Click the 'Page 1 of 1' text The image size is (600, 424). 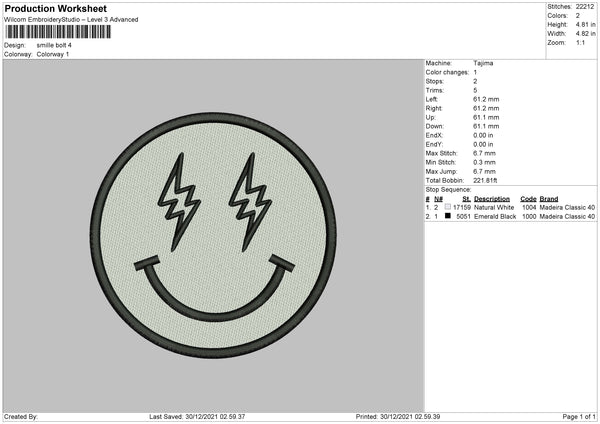[579, 416]
